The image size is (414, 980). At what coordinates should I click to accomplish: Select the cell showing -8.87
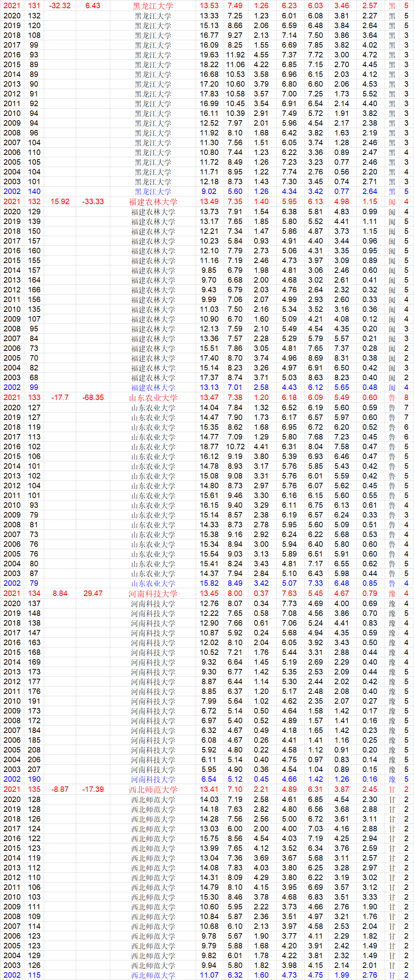[x=60, y=789]
